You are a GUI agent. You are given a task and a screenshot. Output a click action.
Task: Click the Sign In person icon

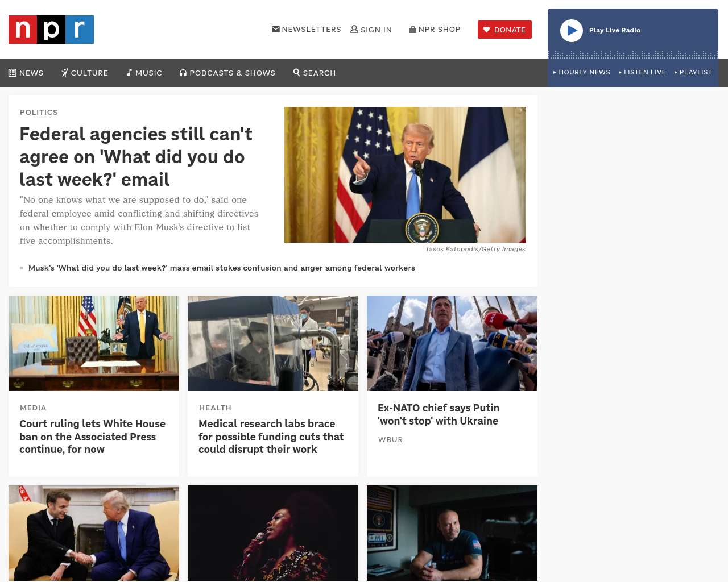coord(354,29)
